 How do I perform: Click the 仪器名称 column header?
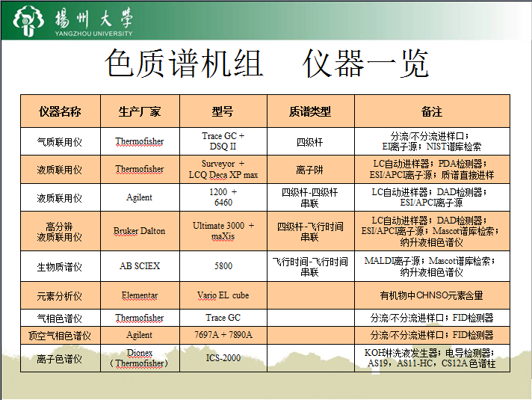point(60,111)
